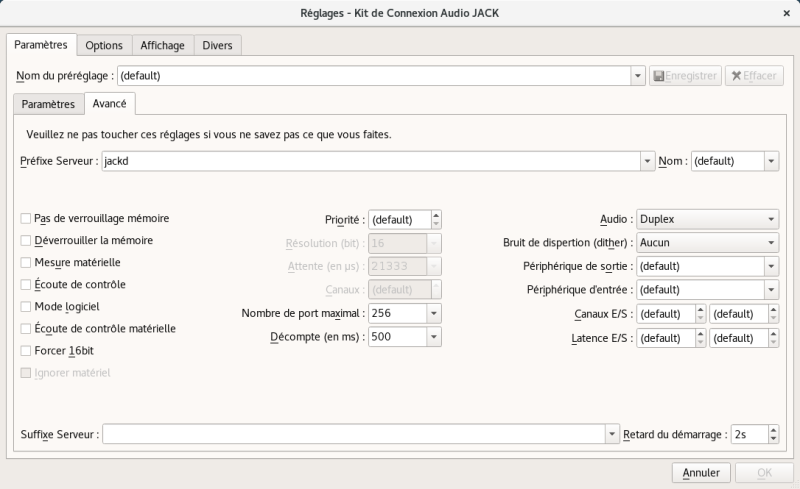Switch to the Options tab
This screenshot has height=489, width=800.
104,45
